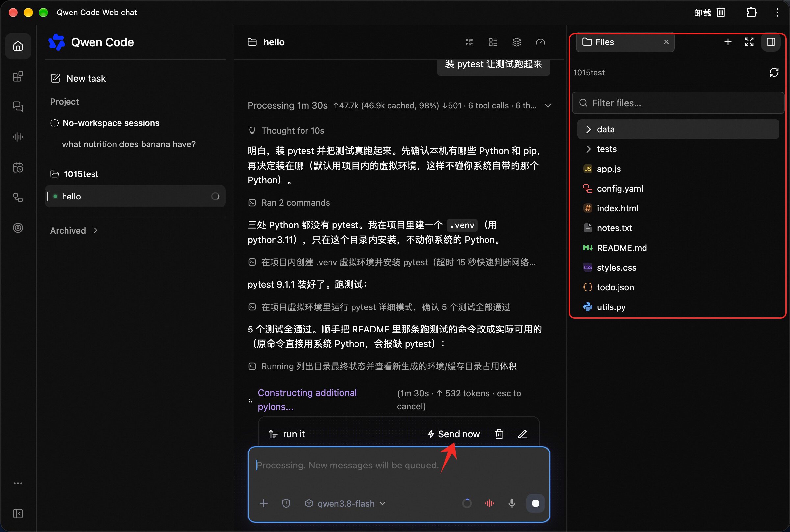Close the Files tab
This screenshot has width=790, height=532.
coord(666,42)
